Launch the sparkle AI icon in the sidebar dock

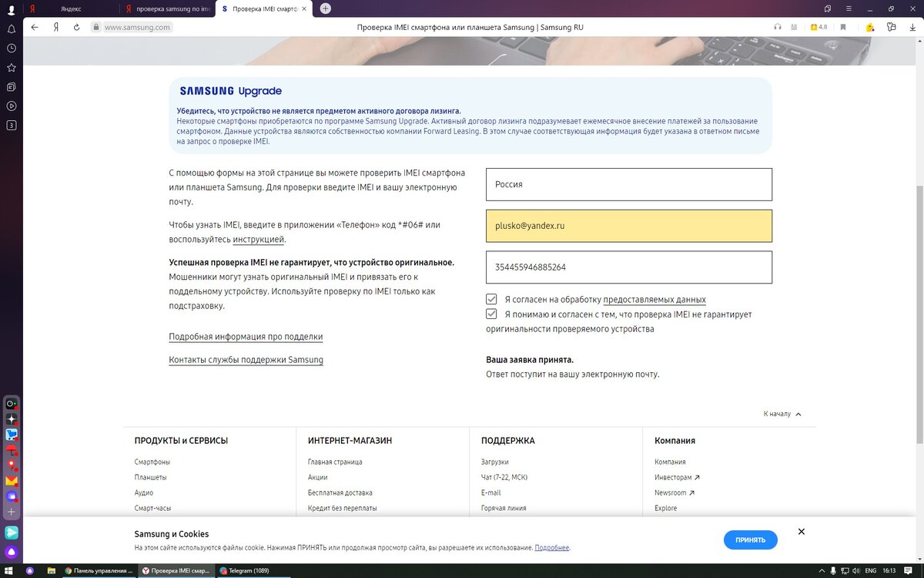(x=12, y=419)
